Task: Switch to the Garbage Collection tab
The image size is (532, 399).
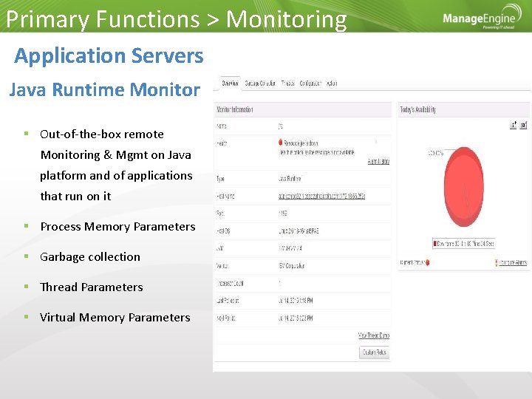Action: [260, 83]
